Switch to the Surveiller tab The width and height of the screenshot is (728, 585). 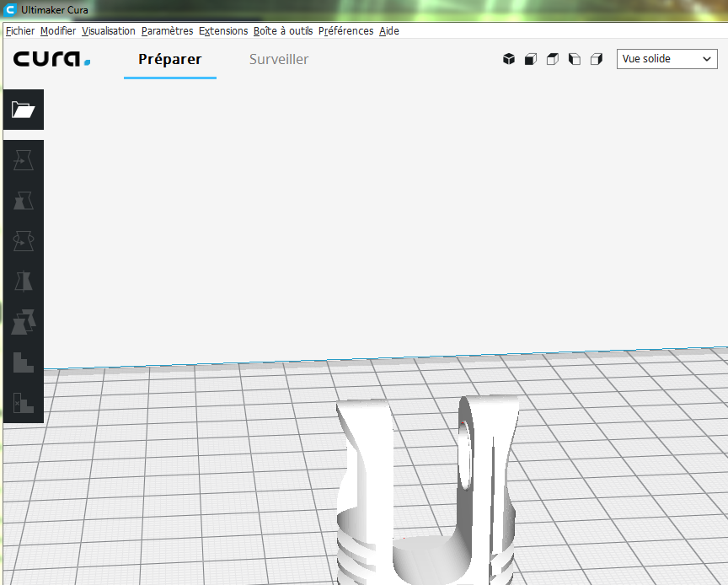click(279, 60)
